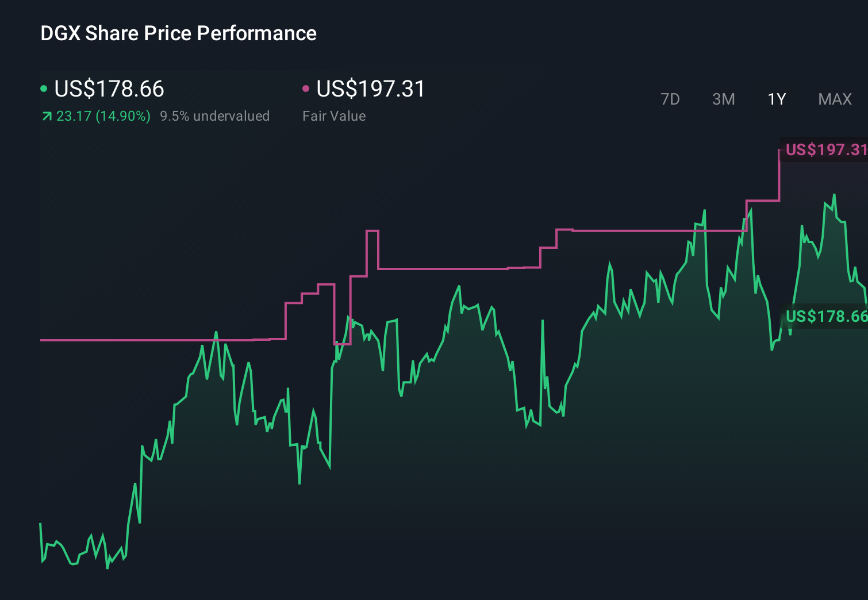Select the MAX time range option
868x600 pixels.
834,99
